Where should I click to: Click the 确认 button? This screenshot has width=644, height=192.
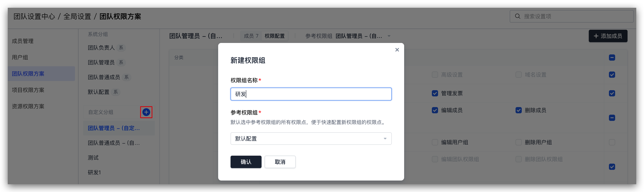[246, 162]
